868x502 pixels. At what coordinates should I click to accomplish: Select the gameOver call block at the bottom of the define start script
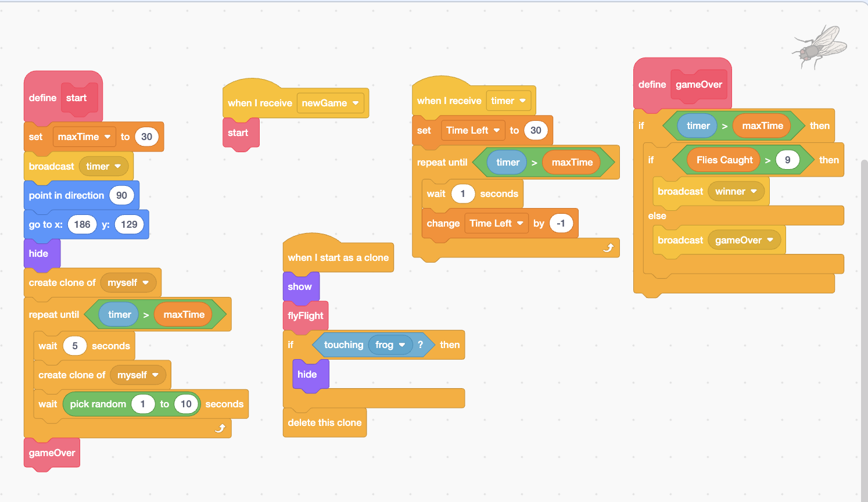(x=52, y=453)
